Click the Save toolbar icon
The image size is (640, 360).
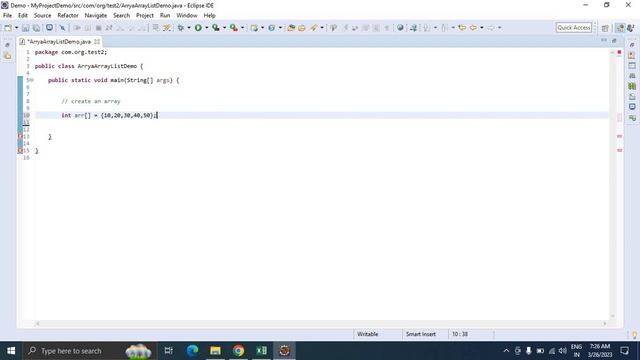click(x=25, y=28)
